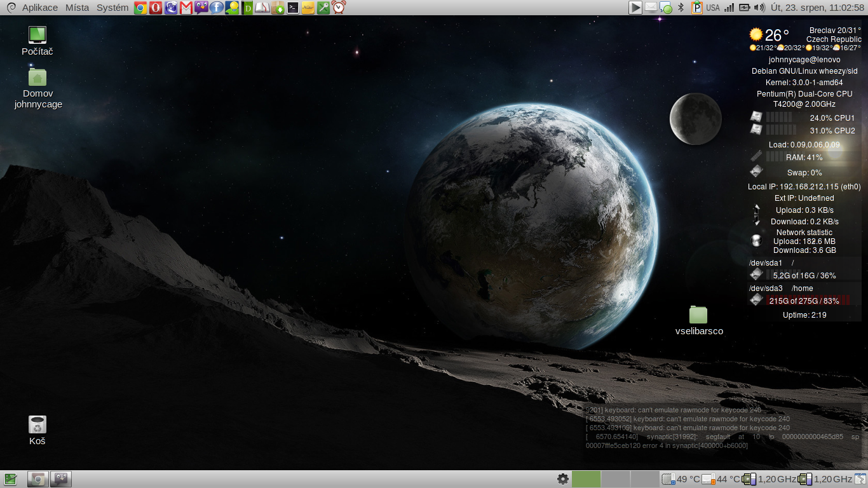
Task: Open the network signal strength indicator
Action: tap(729, 8)
